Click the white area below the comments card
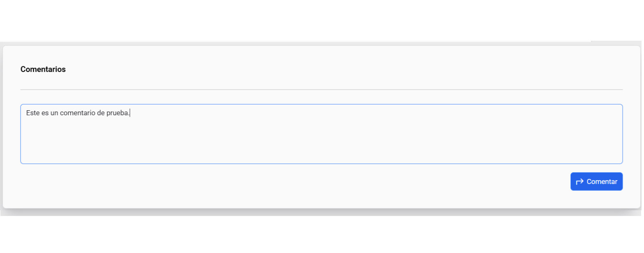Screen dimensions: 644x253 coord(321,234)
